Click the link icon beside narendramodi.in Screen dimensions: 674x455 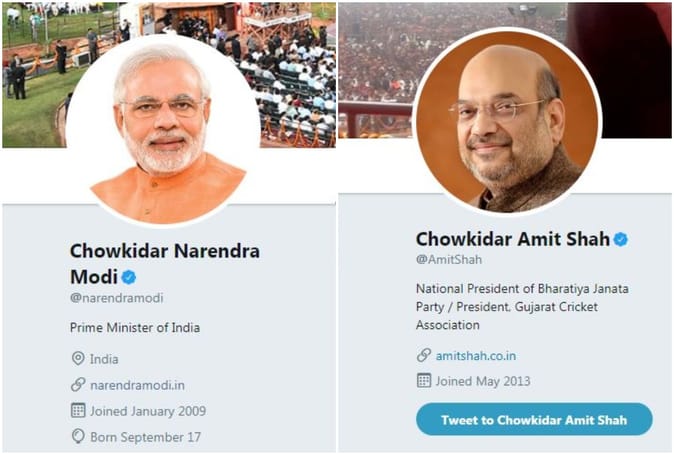click(x=78, y=384)
